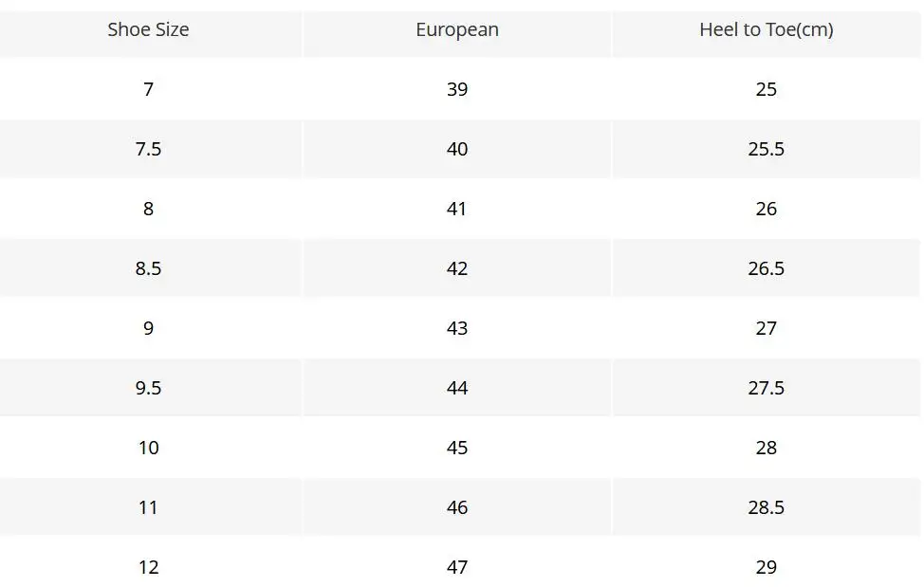This screenshot has width=924, height=587.
Task: Click the 26.5 heel to toe value
Action: click(767, 268)
